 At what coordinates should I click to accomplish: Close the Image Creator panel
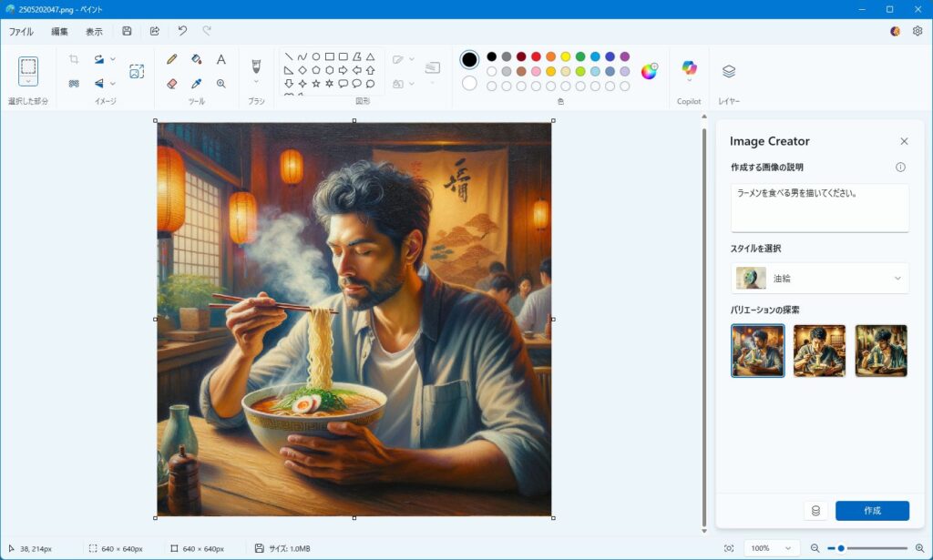[904, 141]
